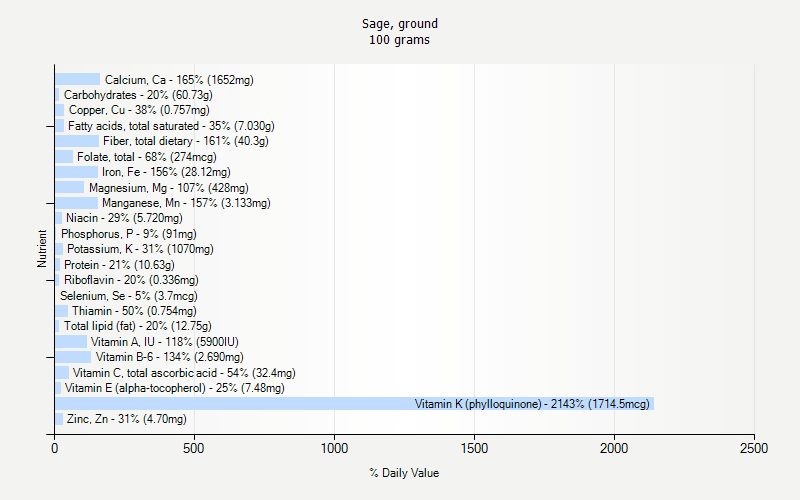Click the 'Folate, total - 68% (274mcg)' label
The height and width of the screenshot is (500, 800).
(147, 157)
